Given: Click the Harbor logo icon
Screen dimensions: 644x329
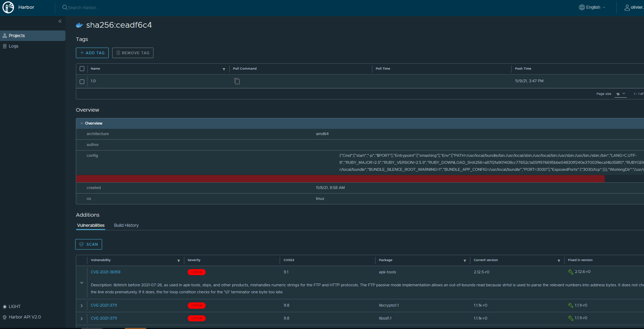Looking at the screenshot, I should click(8, 7).
